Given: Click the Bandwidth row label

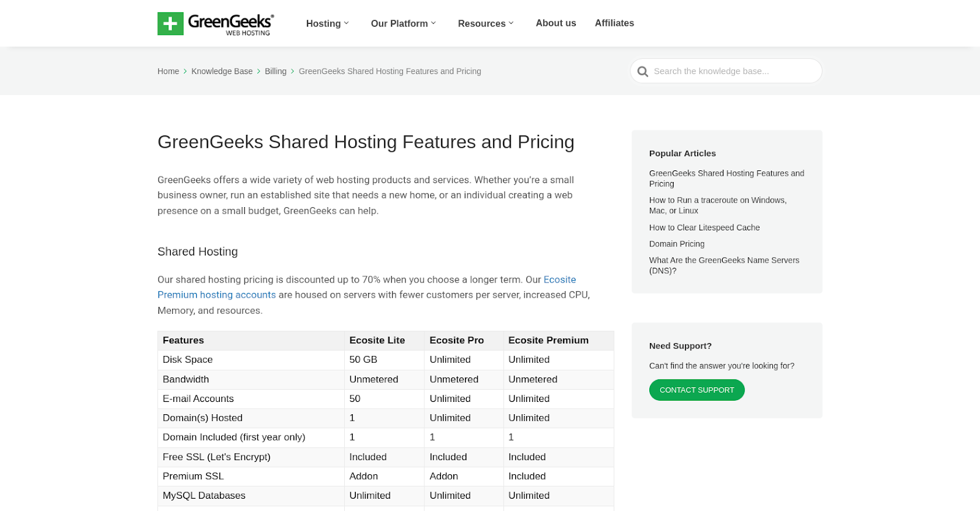Looking at the screenshot, I should 186,379.
